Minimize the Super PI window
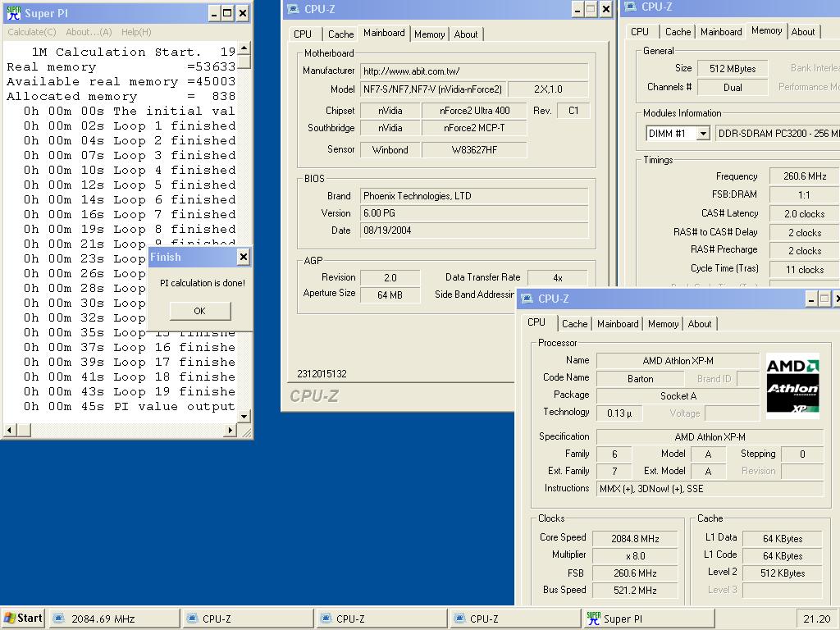Screen dimensions: 840x630 coord(214,13)
